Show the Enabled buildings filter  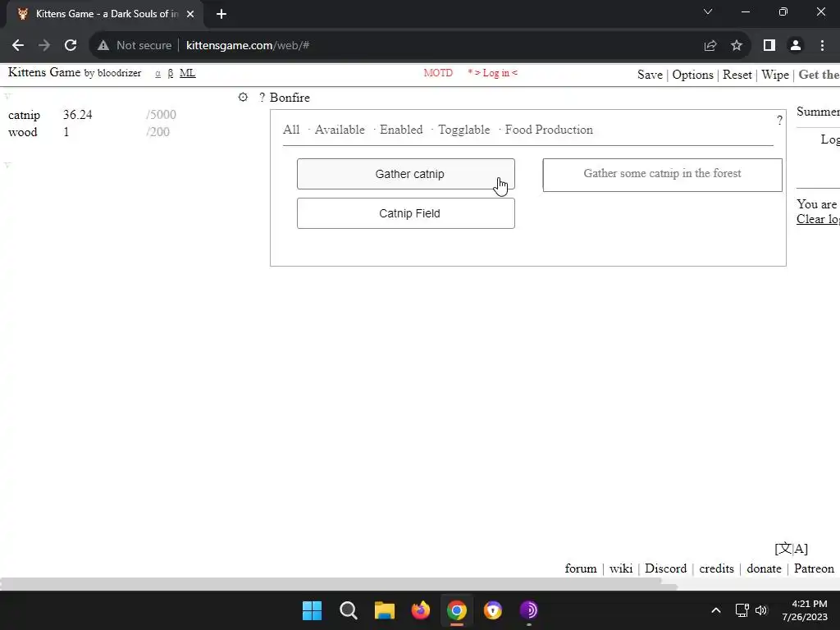coord(401,130)
